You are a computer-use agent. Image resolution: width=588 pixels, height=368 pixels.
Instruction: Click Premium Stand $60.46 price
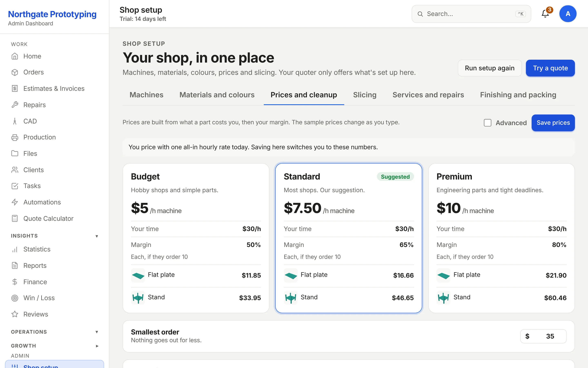[x=555, y=298]
